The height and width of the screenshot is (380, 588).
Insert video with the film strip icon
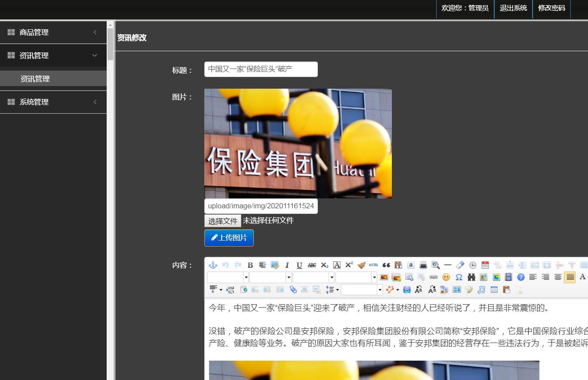508,277
